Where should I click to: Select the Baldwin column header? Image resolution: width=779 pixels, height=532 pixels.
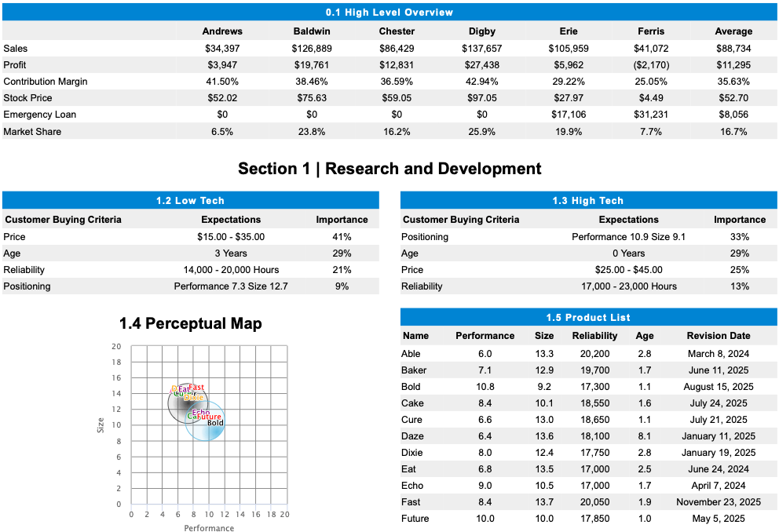312,31
